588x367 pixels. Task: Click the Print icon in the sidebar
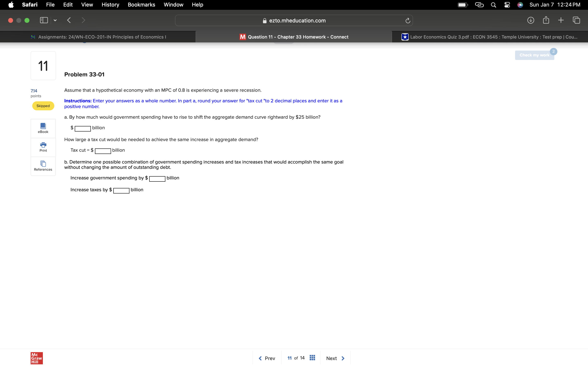tap(43, 147)
